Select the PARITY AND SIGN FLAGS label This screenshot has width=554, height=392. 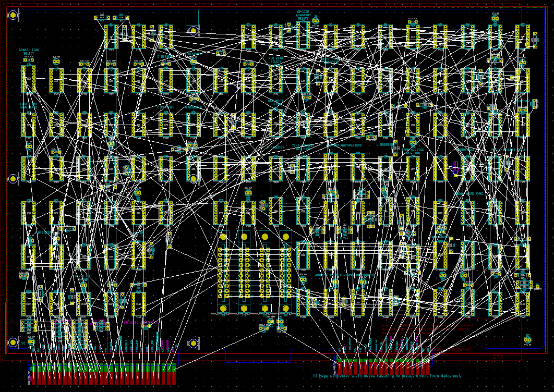coord(29,106)
